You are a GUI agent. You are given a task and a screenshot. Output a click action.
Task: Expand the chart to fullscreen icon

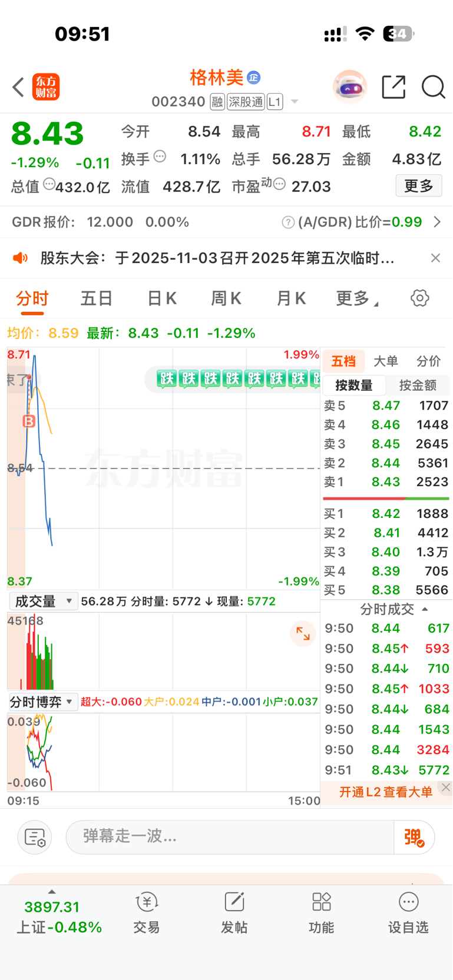pos(303,633)
